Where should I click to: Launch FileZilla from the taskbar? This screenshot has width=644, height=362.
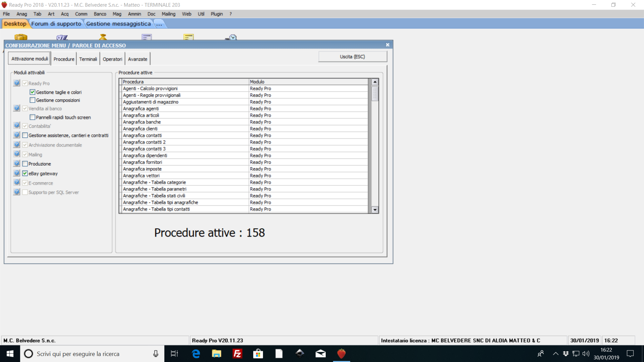[x=237, y=354]
